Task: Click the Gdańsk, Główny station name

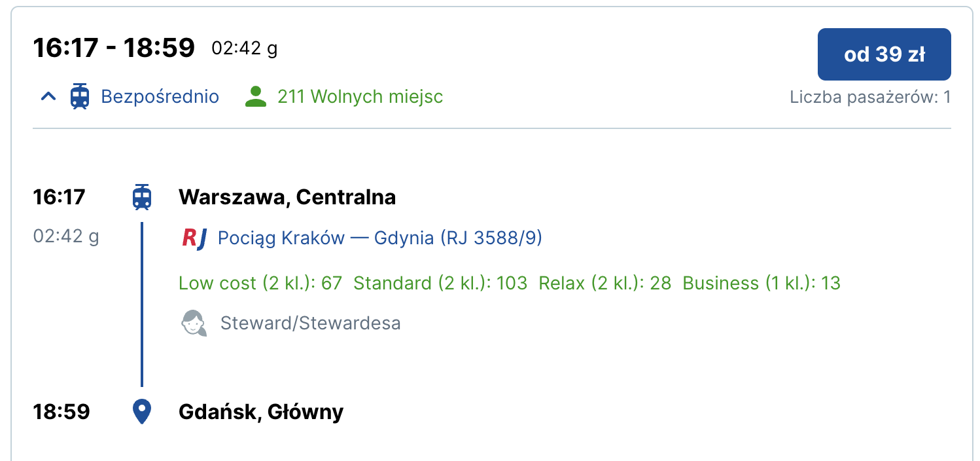Action: tap(261, 412)
